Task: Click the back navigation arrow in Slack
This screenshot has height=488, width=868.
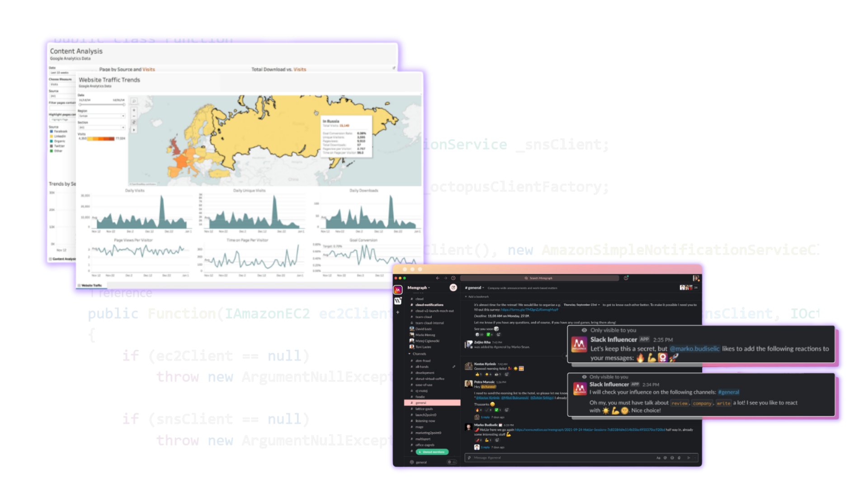Action: [437, 278]
